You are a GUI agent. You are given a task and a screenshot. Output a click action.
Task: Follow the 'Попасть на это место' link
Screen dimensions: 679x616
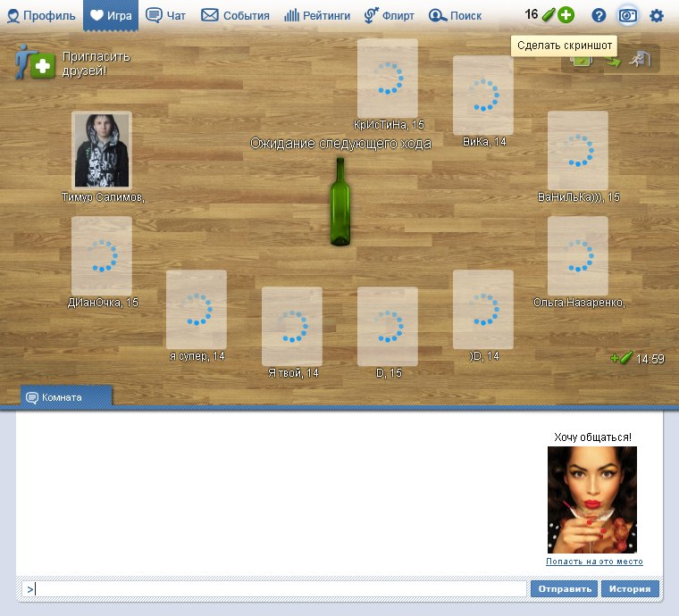(594, 562)
